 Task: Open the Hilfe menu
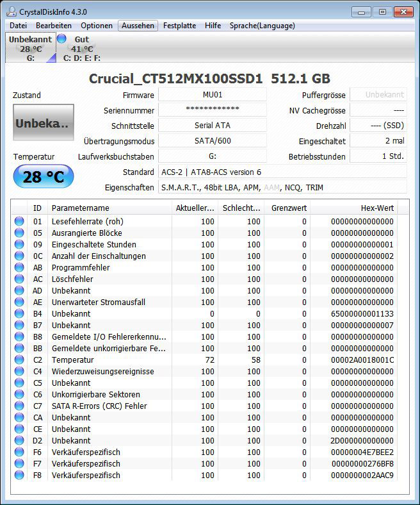(213, 26)
